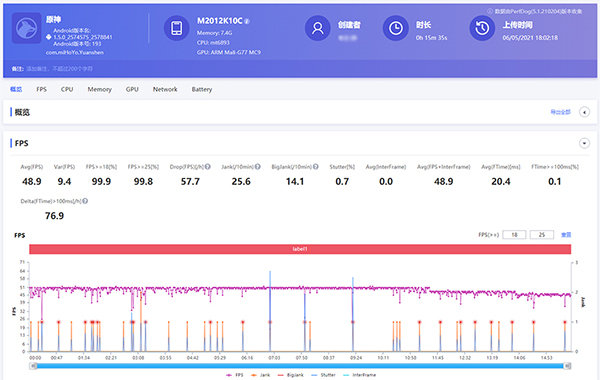Image resolution: width=600 pixels, height=380 pixels.
Task: Click the Jank value 25.6
Action: (241, 181)
